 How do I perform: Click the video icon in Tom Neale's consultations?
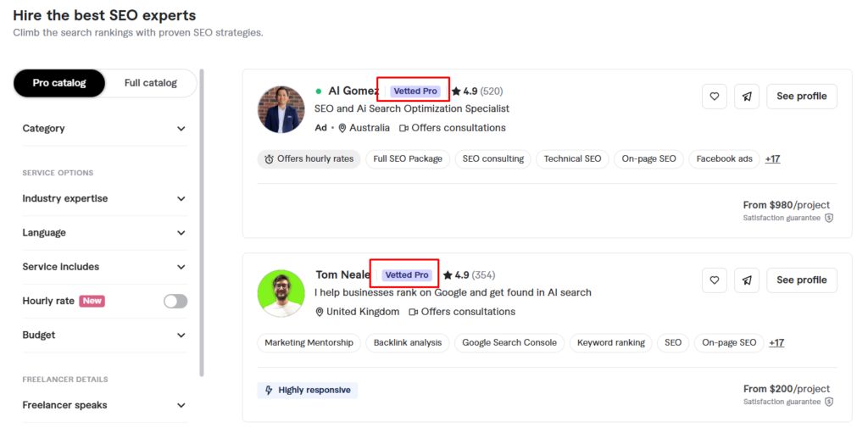pos(413,312)
